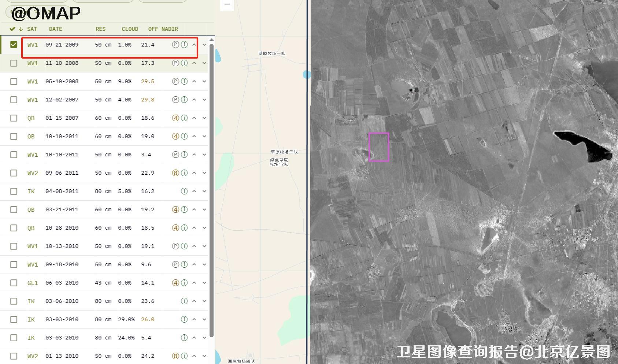Open info icon for IK 03-06-2010 row

[184, 301]
